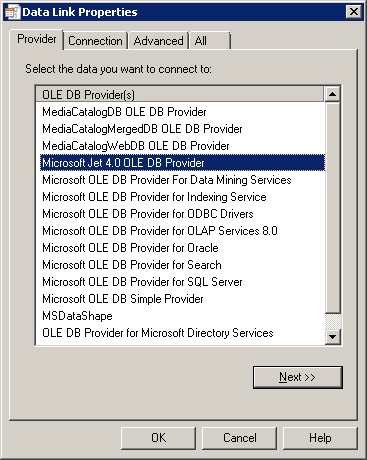Screen dimensions: 367x460
Task: Click the Cancel button
Action: pos(239,438)
